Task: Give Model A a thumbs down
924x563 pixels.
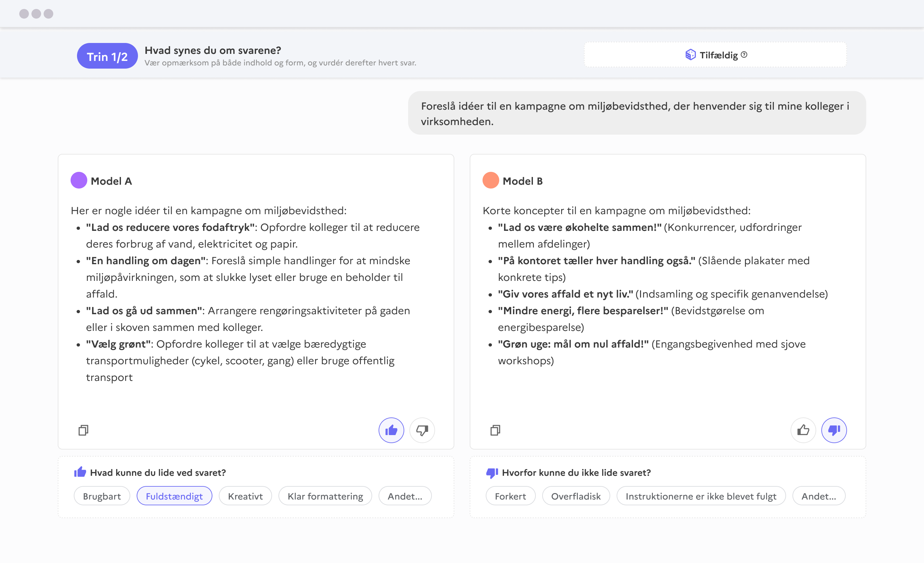Action: (x=422, y=430)
